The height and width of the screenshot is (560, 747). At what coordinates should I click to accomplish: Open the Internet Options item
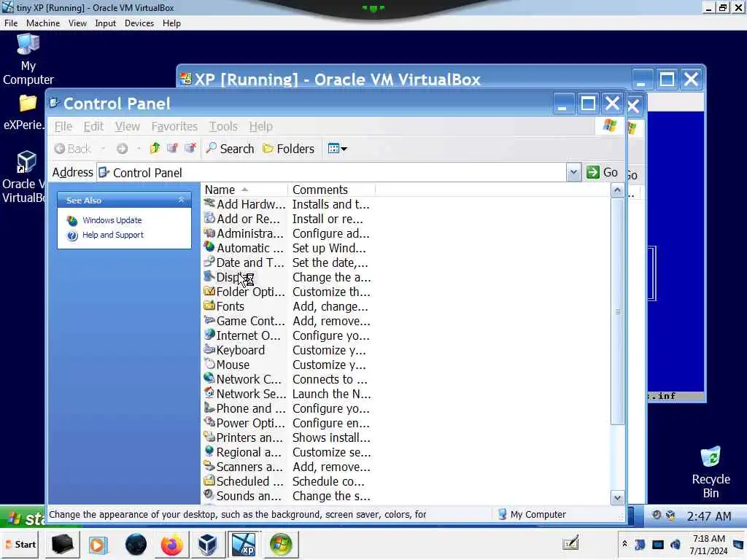(242, 335)
